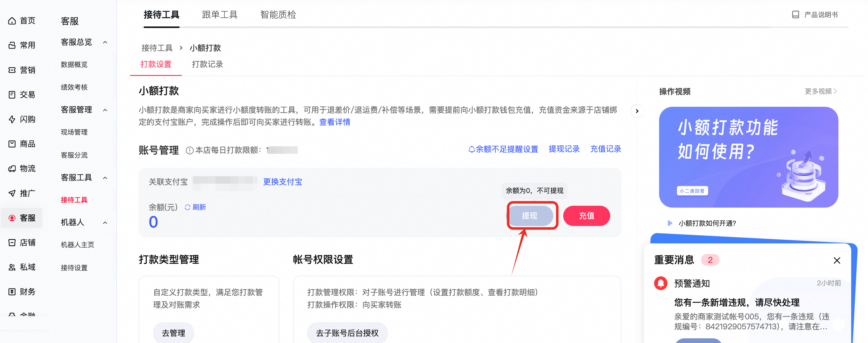868x343 pixels.
Task: Open the 提现记录 link
Action: coord(564,149)
